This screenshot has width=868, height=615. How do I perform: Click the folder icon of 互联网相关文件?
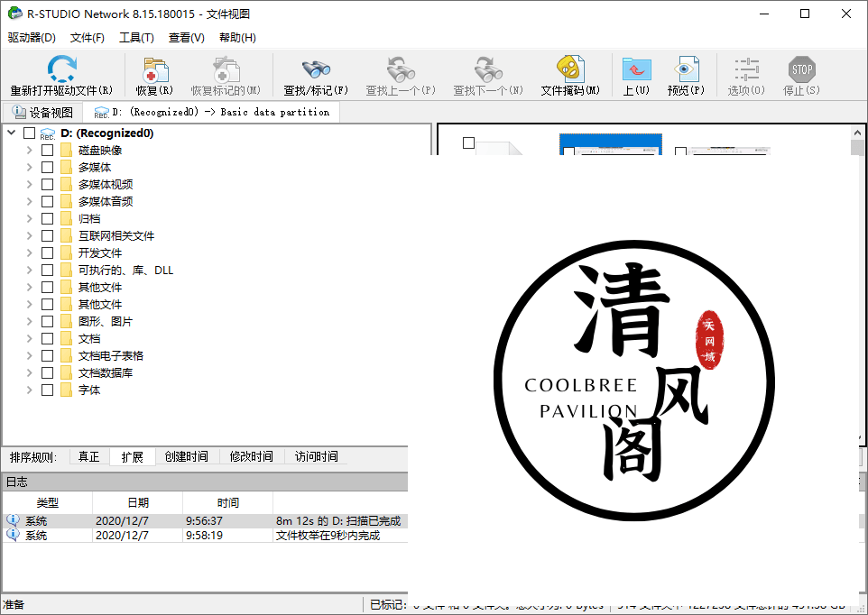coord(67,235)
